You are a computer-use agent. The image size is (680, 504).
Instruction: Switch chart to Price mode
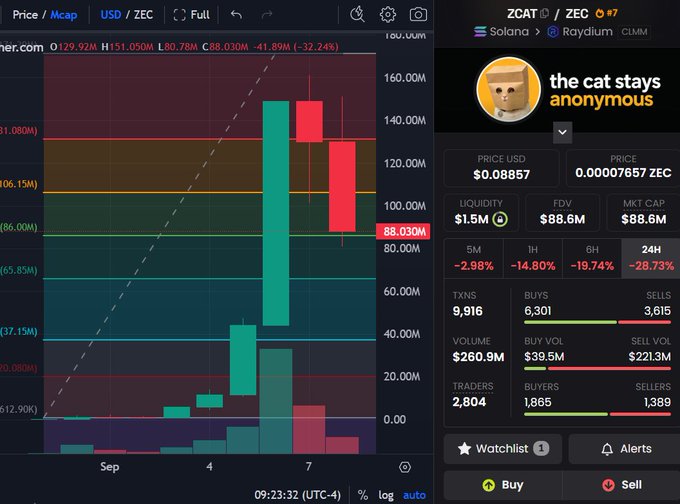(25, 15)
